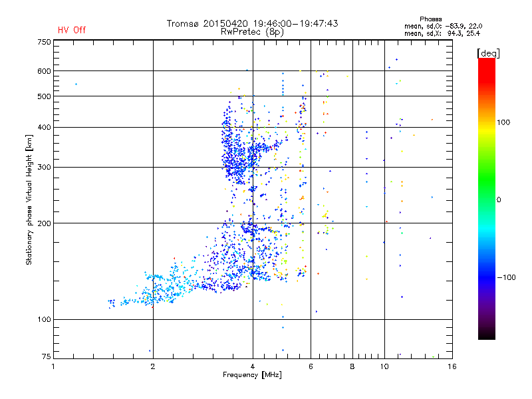This screenshot has width=532, height=399.
Task: Click the y-axis tick label '500'
Action: click(44, 96)
